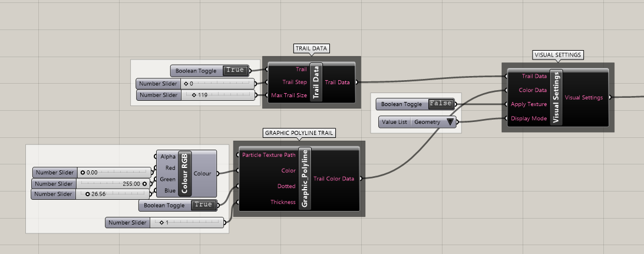
Task: Click Trail Data input on Visual Settings
Action: coord(534,76)
